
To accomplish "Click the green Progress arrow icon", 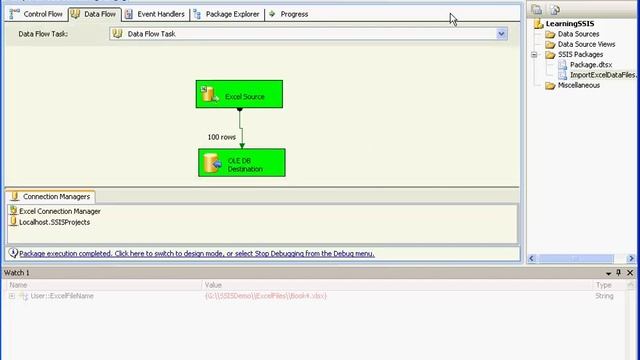I will click(x=272, y=14).
